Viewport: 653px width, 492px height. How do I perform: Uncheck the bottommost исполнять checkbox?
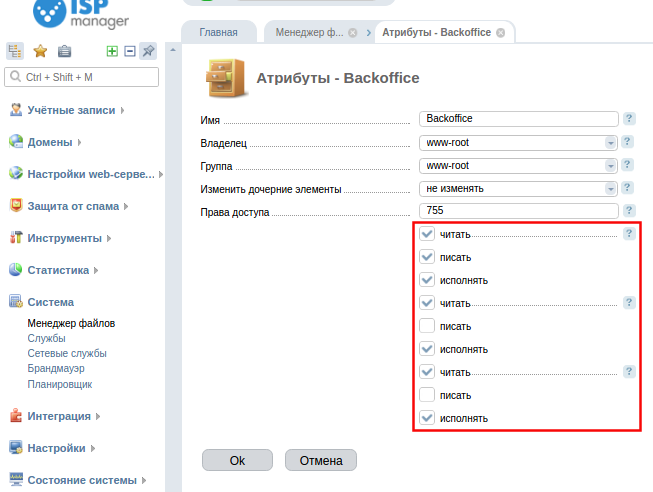pos(427,418)
